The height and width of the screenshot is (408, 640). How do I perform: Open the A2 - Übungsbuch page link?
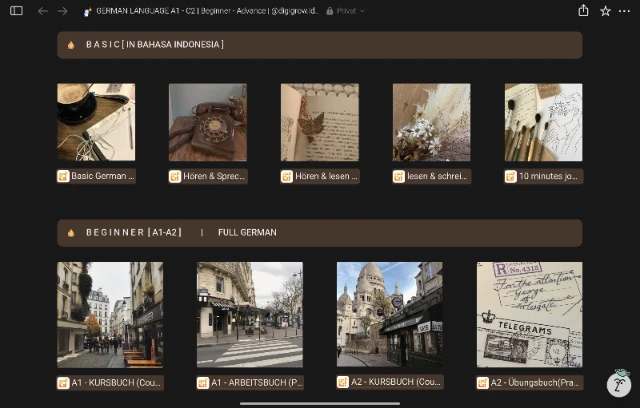point(529,382)
